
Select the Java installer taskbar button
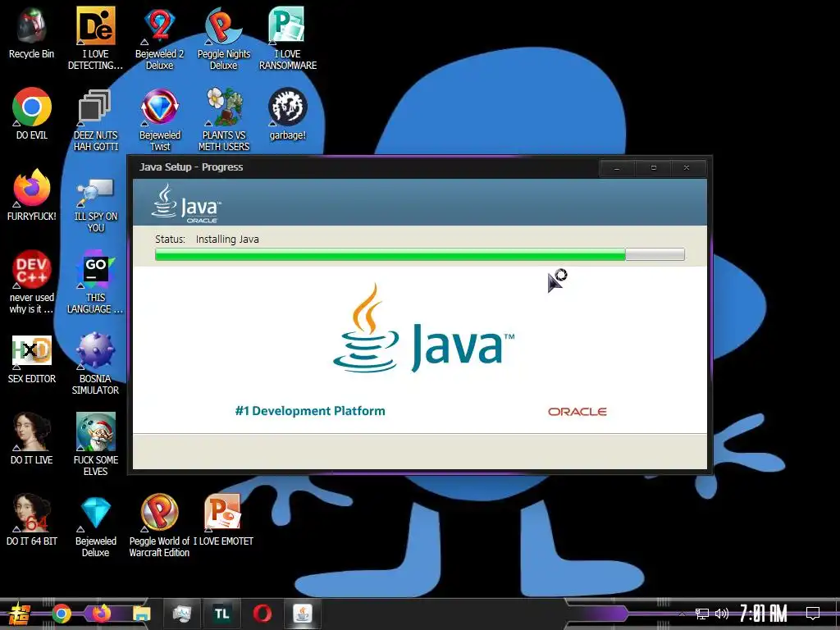click(302, 614)
